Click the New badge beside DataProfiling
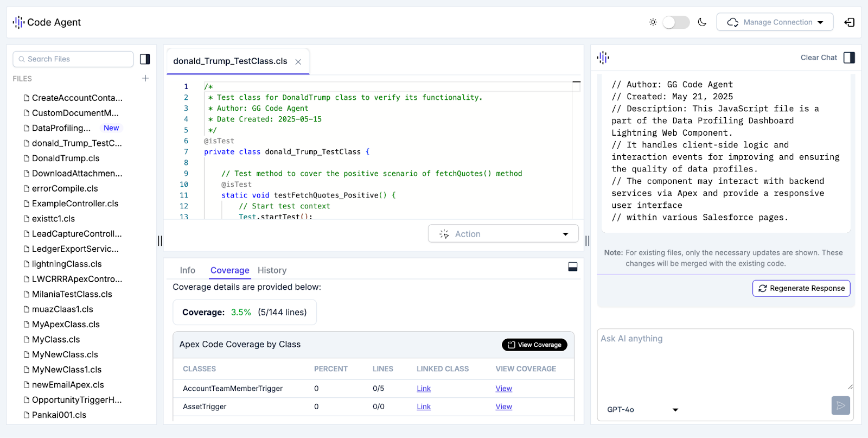The image size is (868, 438). tap(111, 128)
